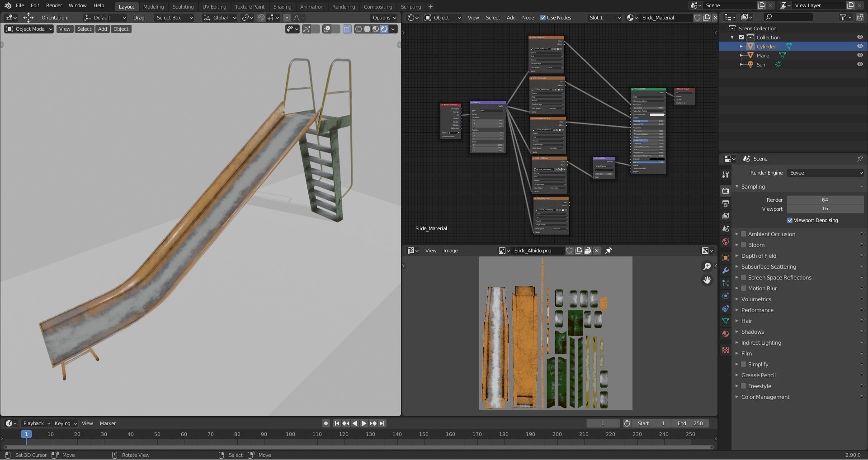Click the image editor zoom magnifier gizmo
Image resolution: width=868 pixels, height=460 pixels.
(707, 266)
